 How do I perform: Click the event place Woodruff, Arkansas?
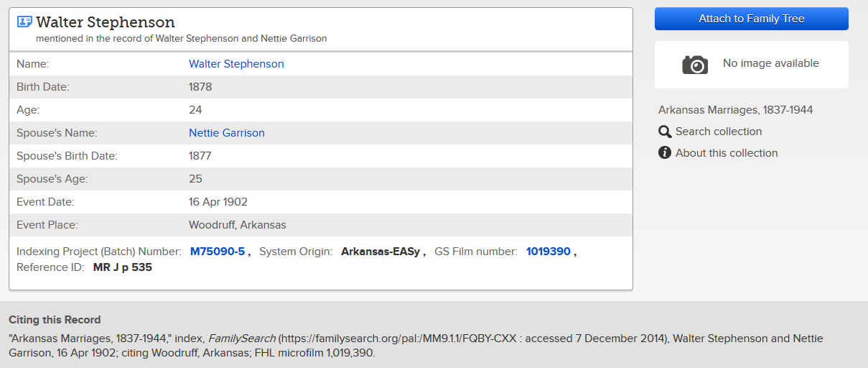[238, 225]
